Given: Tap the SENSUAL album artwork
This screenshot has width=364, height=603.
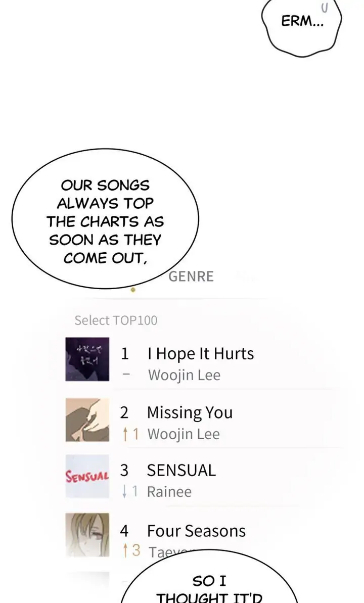Looking at the screenshot, I should pyautogui.click(x=87, y=477).
